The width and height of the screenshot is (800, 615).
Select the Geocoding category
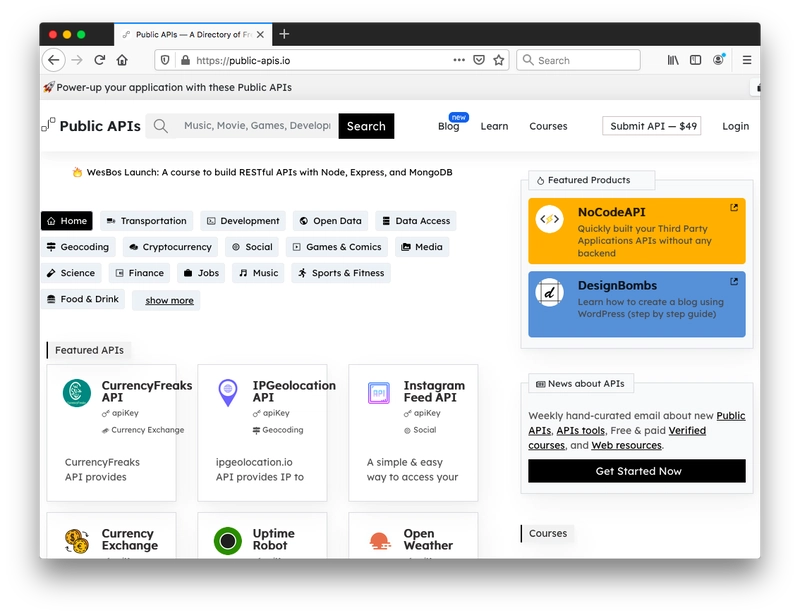tap(78, 247)
